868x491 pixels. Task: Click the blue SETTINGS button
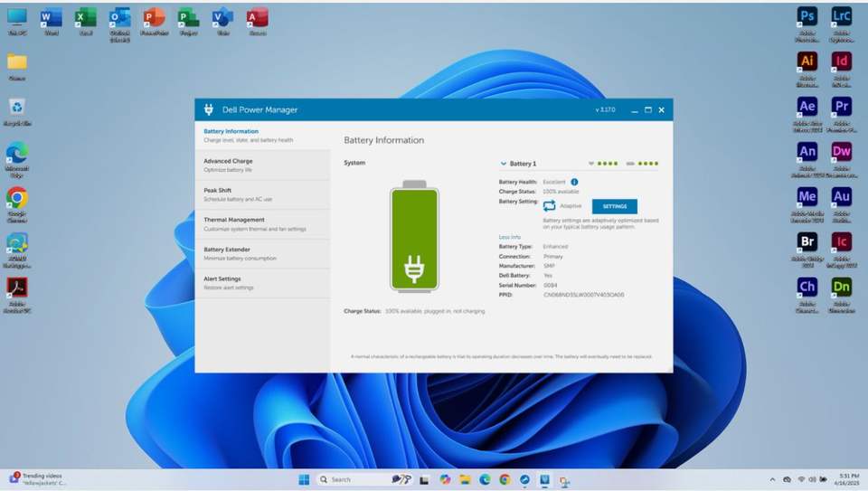(x=614, y=206)
